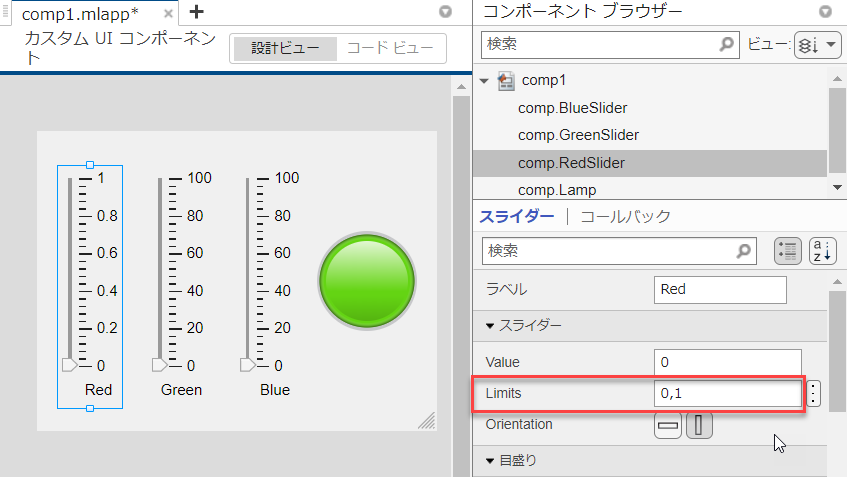Click the search magnifier in Component Browser

(x=728, y=45)
